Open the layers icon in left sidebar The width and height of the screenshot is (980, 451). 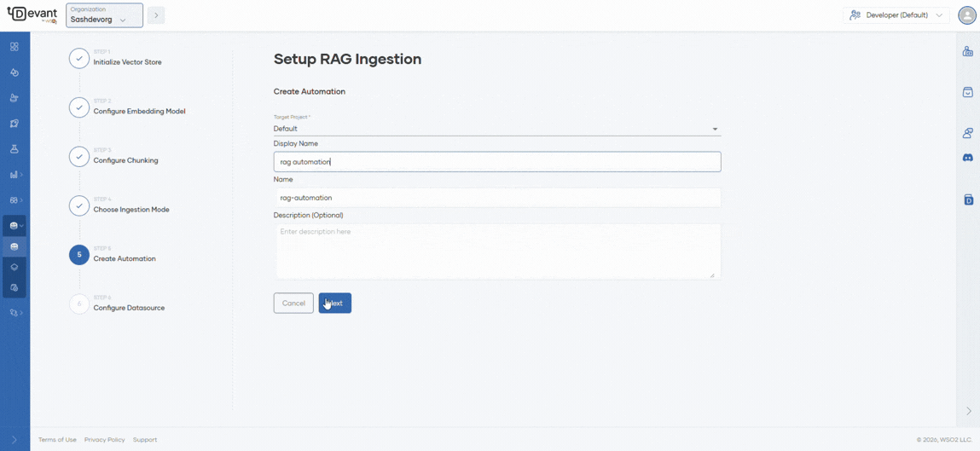coord(14,267)
